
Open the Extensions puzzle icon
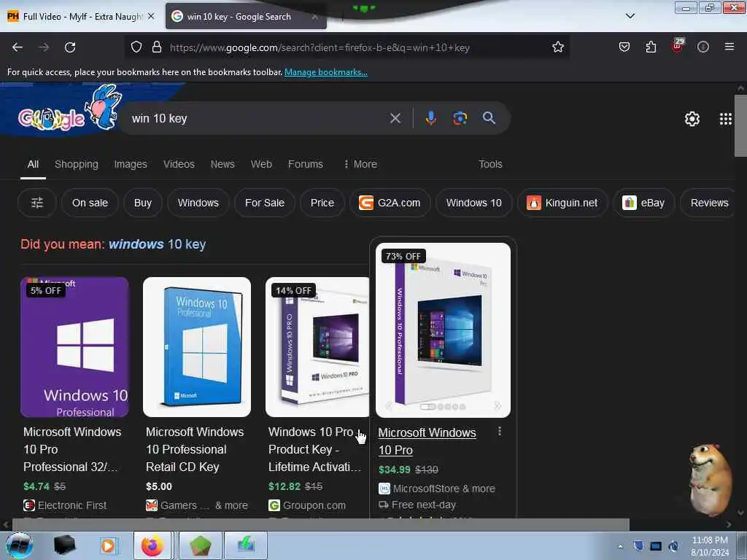[651, 47]
